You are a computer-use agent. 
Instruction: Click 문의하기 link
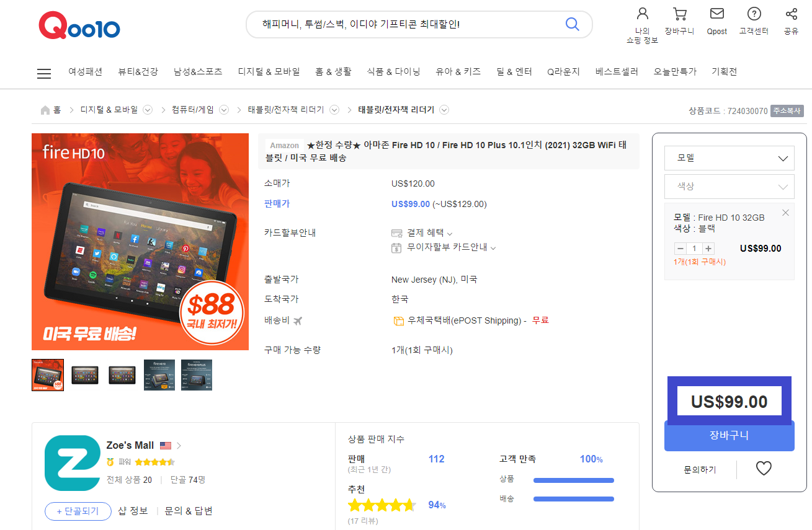click(700, 470)
